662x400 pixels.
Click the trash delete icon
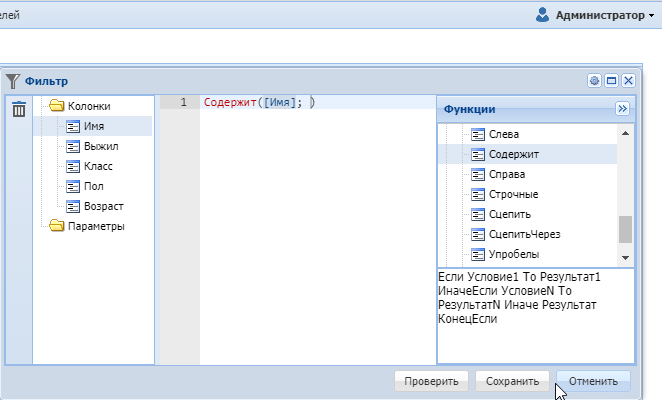[19, 109]
